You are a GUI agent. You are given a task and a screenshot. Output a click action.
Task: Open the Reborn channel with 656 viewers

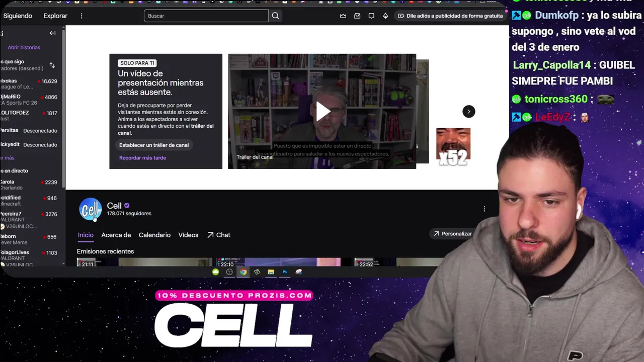(29, 239)
